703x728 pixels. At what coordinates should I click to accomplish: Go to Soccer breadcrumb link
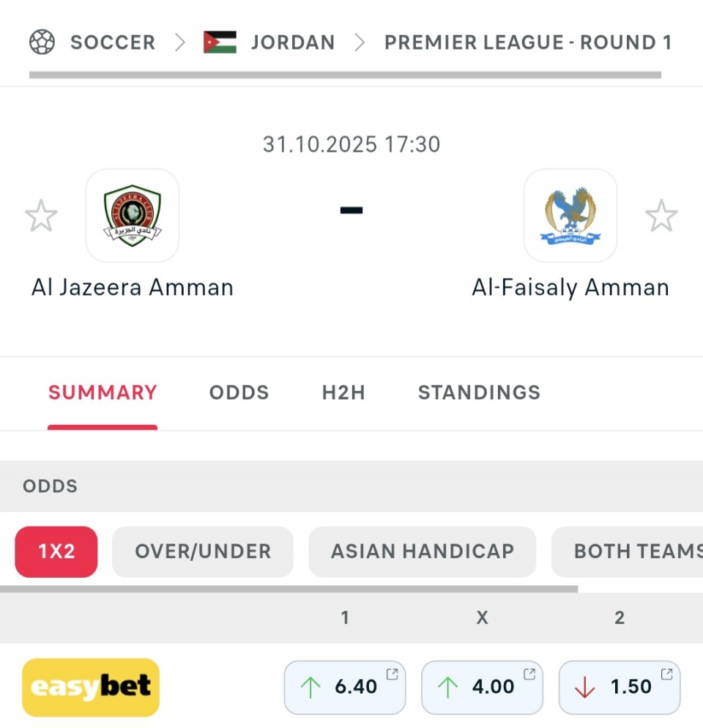(113, 42)
